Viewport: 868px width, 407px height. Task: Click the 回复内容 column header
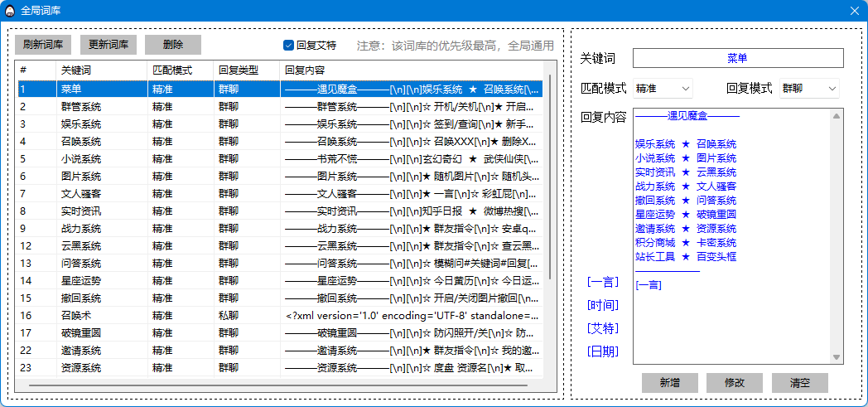point(412,70)
